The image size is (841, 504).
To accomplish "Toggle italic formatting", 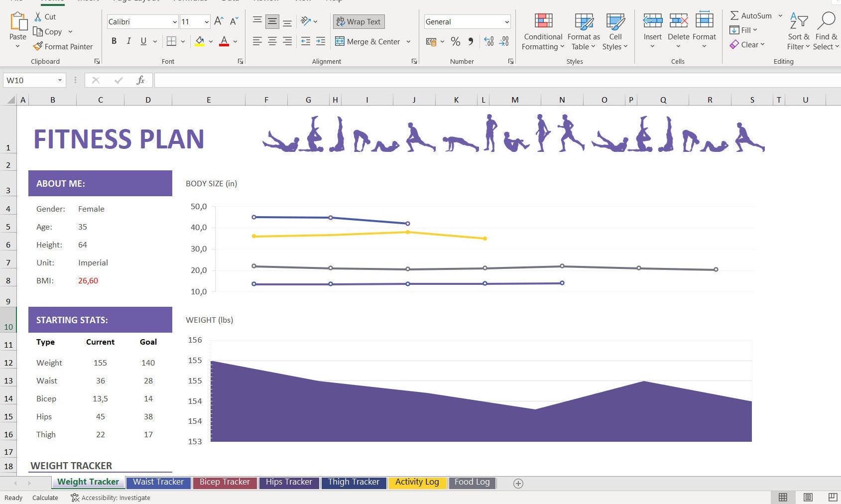I will 128,41.
